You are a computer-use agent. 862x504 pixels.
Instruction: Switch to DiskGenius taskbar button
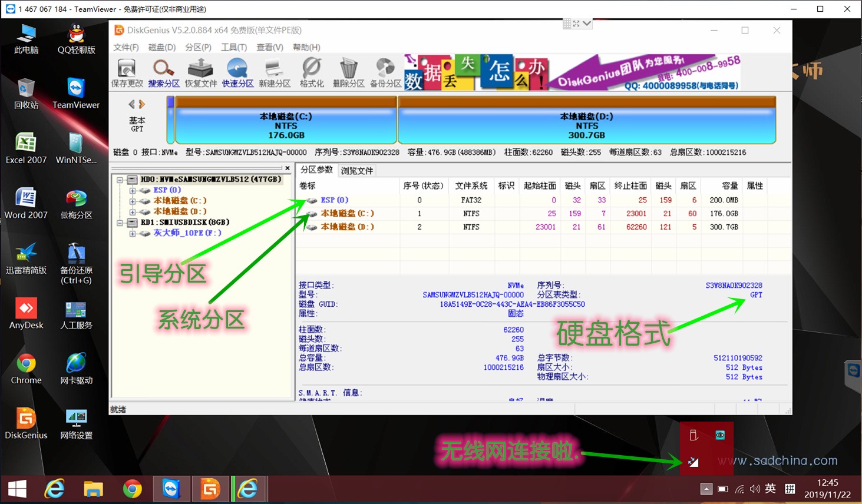pos(210,489)
